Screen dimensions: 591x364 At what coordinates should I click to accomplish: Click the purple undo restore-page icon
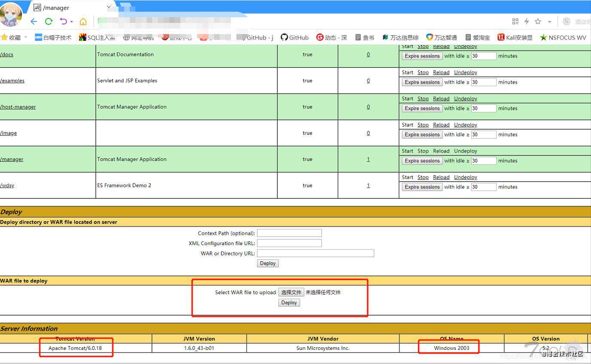tap(64, 21)
